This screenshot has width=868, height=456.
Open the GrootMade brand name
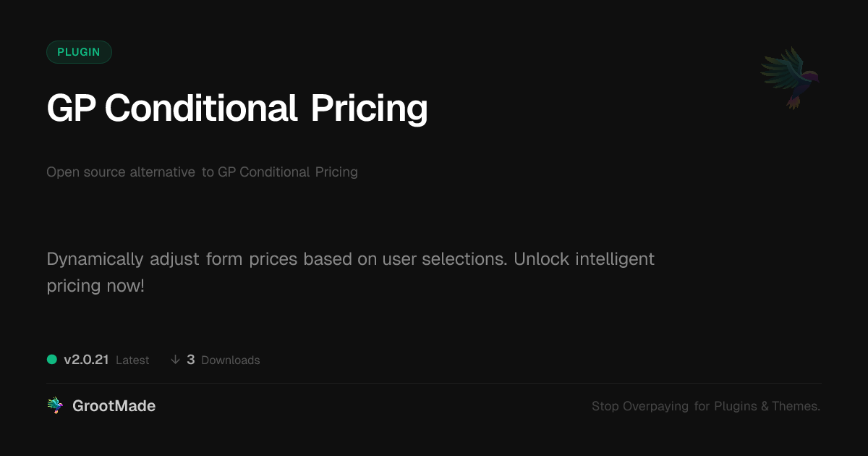click(x=114, y=406)
